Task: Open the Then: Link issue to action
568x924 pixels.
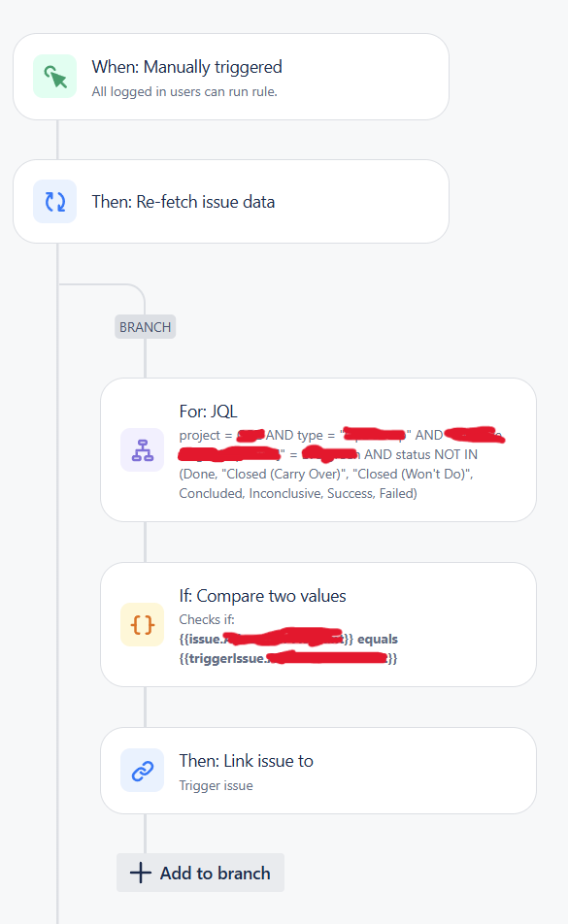Action: (317, 771)
